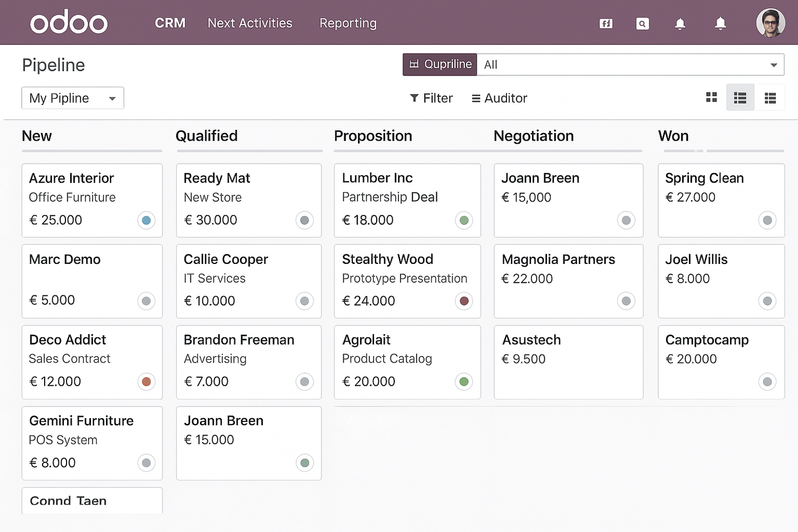Viewport: 798px width, 532px height.
Task: Click Gemini Furniture card status dot
Action: pyautogui.click(x=146, y=463)
